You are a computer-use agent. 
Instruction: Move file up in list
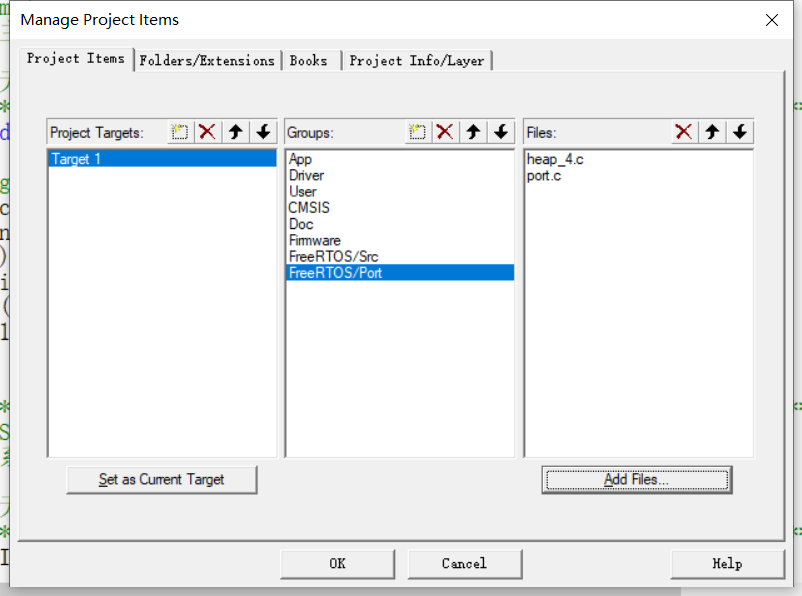712,132
